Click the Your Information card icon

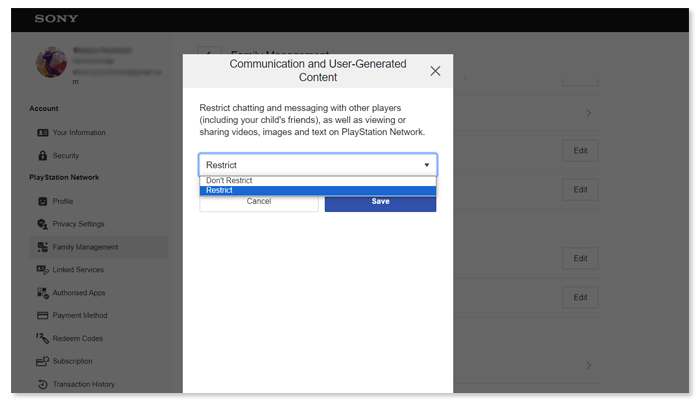pyautogui.click(x=42, y=133)
